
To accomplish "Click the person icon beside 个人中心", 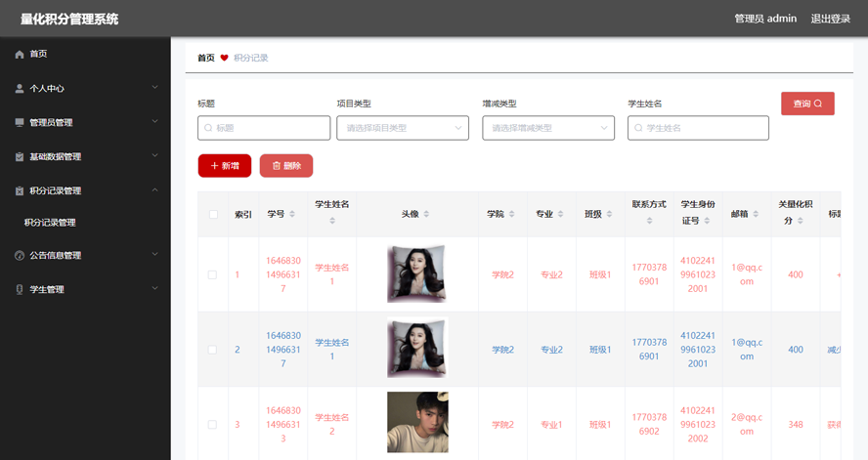I will point(20,89).
